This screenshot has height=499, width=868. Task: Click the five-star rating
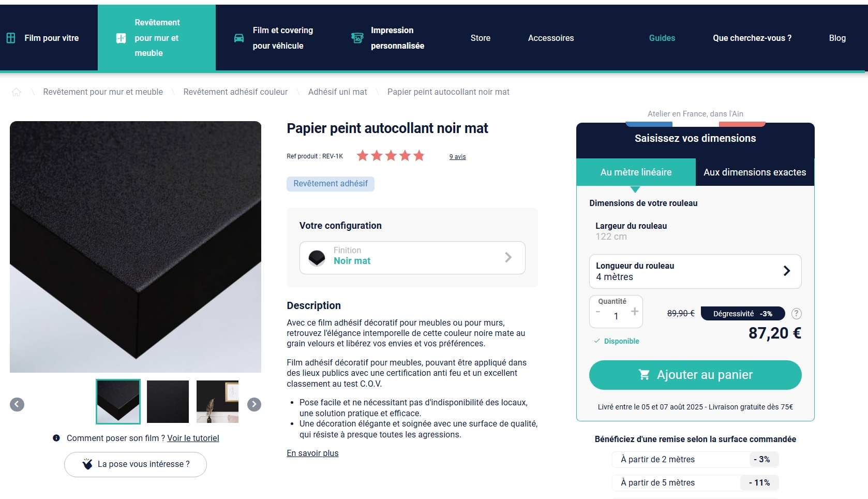pos(391,156)
